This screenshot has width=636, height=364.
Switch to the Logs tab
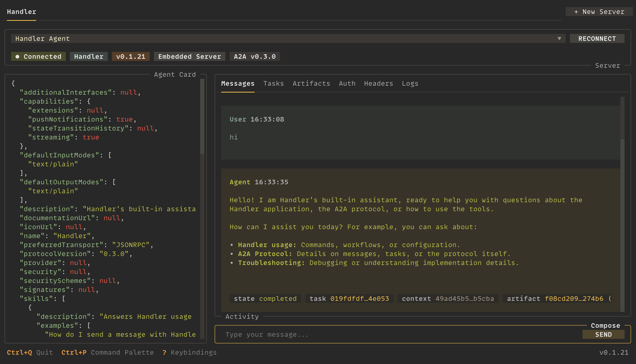[x=410, y=84]
